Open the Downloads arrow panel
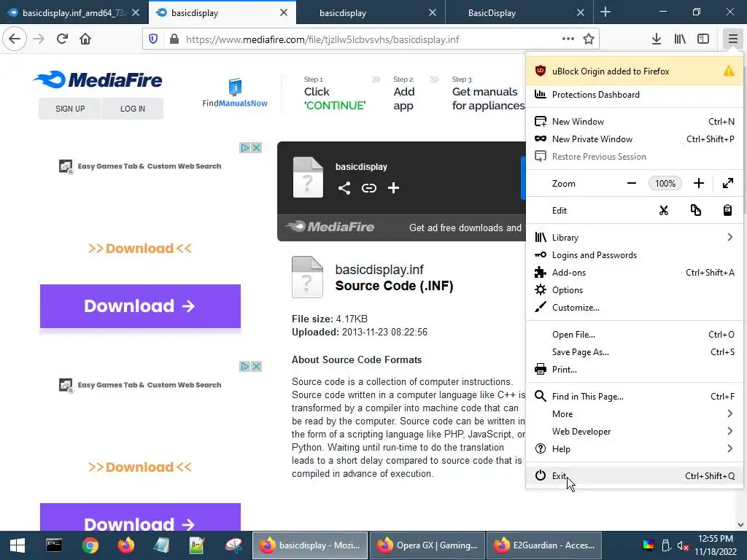The width and height of the screenshot is (747, 560). coord(657,39)
